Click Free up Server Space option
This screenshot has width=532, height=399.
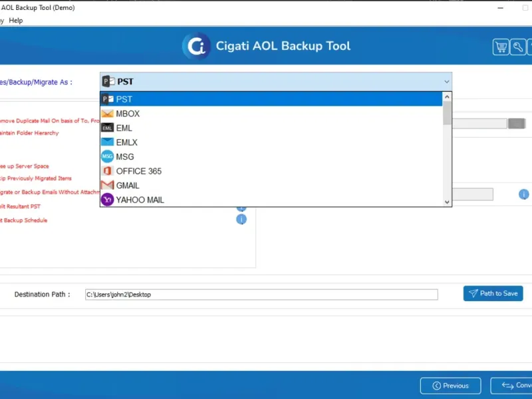tap(25, 166)
